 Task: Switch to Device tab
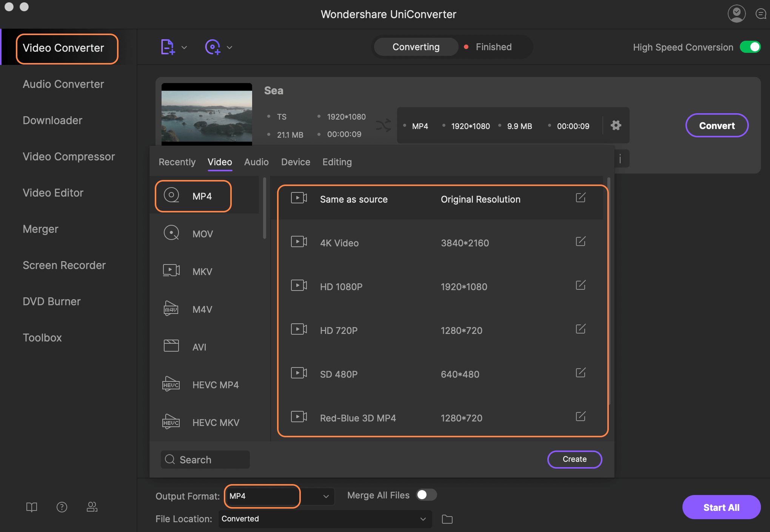tap(296, 162)
